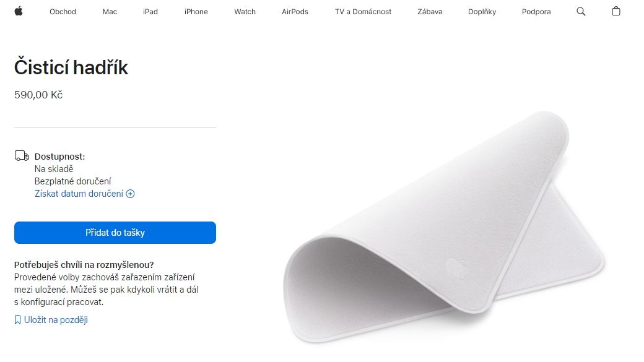
Task: Click the polishing cloth product image
Action: (x=444, y=227)
